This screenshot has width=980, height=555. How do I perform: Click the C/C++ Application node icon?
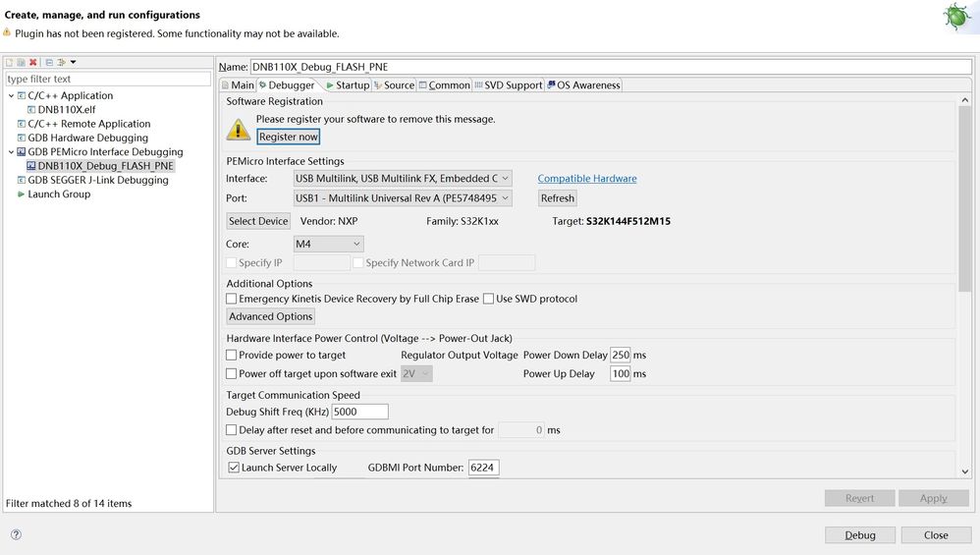point(22,95)
